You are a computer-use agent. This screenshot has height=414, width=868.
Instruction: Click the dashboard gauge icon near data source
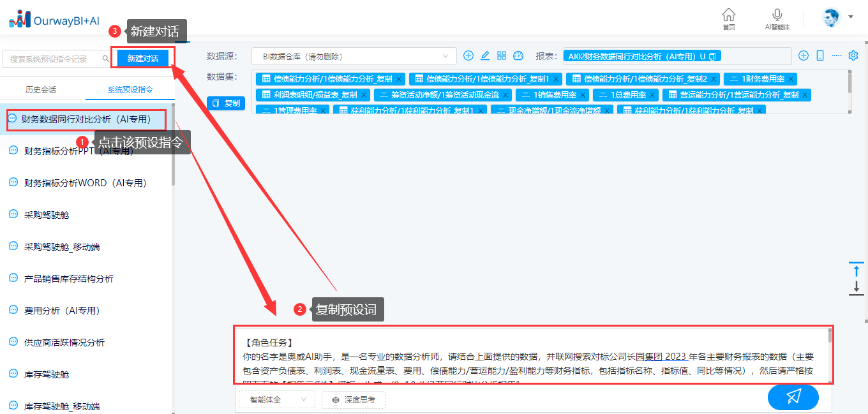tap(518, 55)
